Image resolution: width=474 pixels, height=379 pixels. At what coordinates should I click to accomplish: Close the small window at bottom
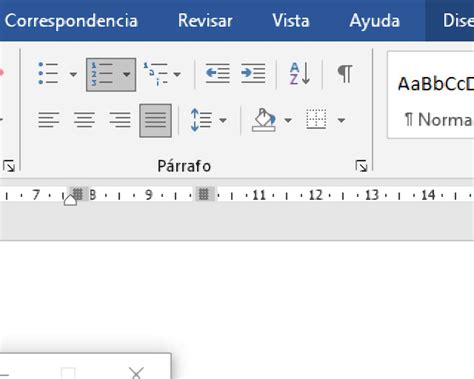coord(136,373)
